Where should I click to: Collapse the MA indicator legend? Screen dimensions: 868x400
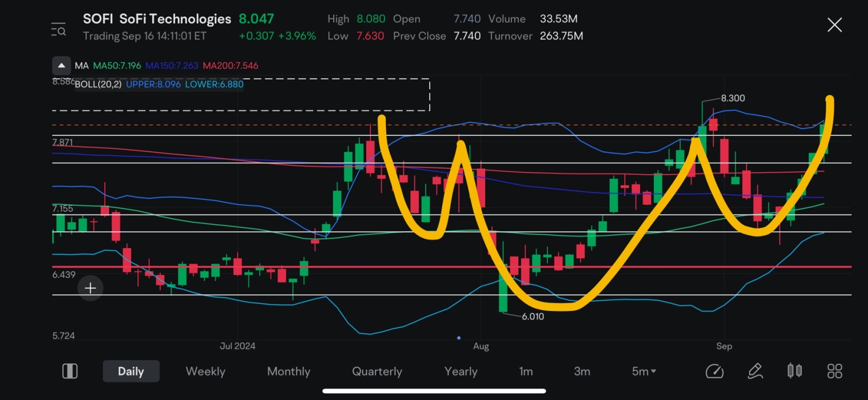tap(61, 66)
